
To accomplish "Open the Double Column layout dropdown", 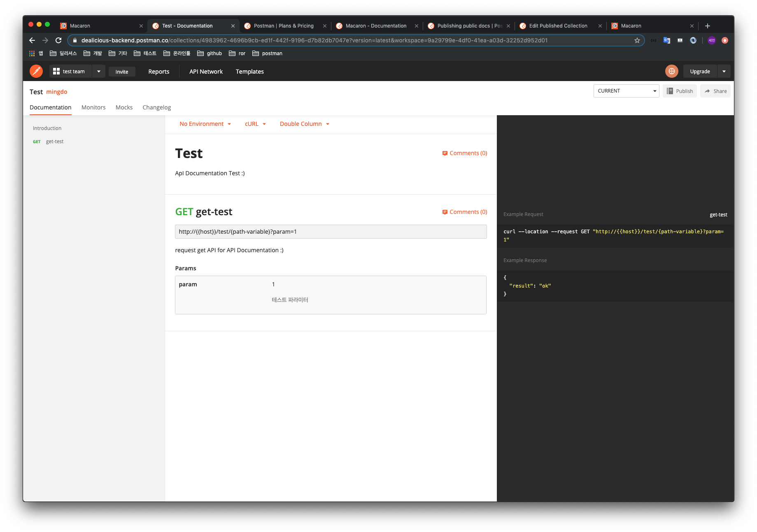I will click(x=304, y=123).
